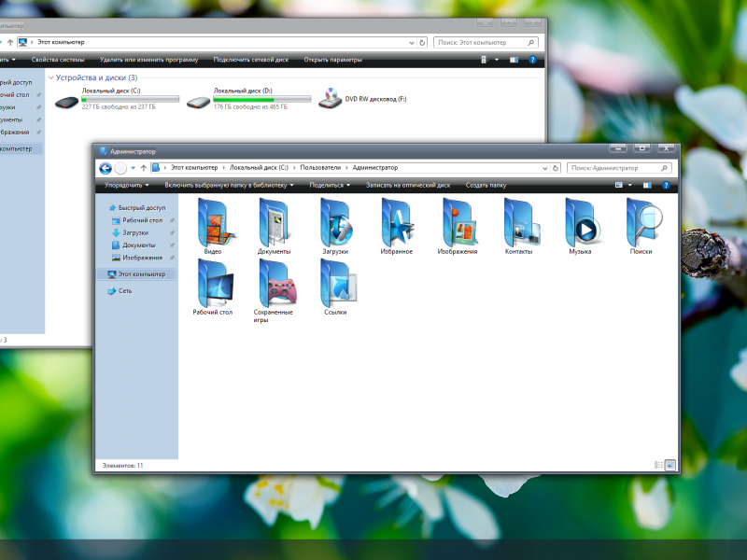Open the Поделиться dropdown

[x=330, y=185]
